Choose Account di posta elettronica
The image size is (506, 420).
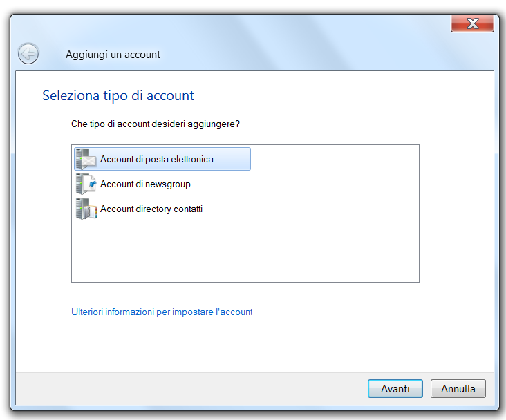point(162,159)
